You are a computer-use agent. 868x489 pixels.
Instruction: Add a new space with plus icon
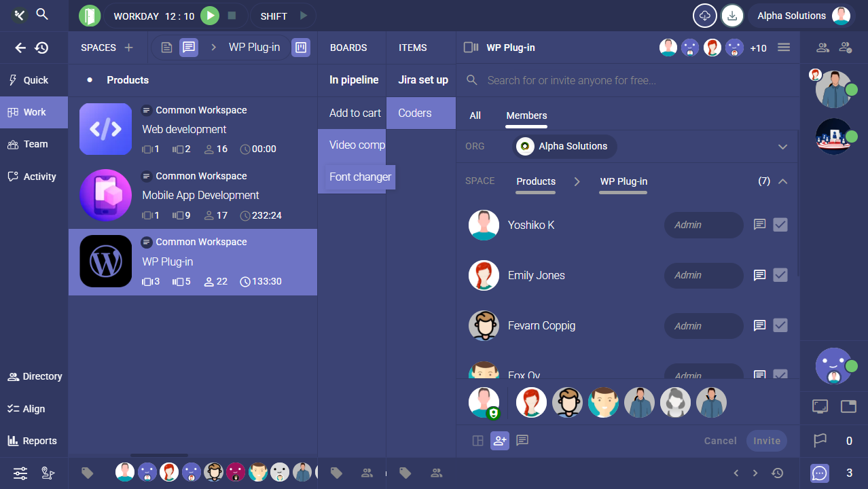point(128,48)
